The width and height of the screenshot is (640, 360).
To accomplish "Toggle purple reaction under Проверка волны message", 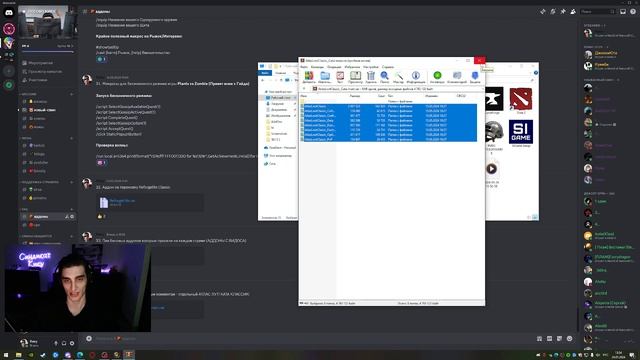I will pyautogui.click(x=101, y=162).
